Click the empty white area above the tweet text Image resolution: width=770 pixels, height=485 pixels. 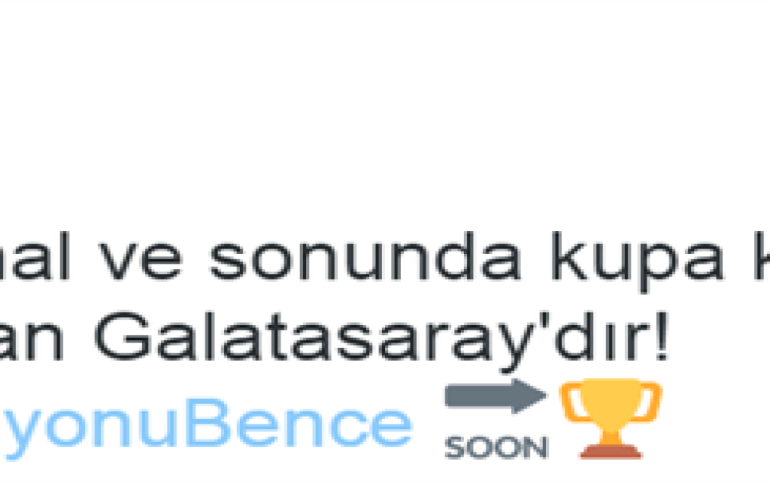pos(385,108)
